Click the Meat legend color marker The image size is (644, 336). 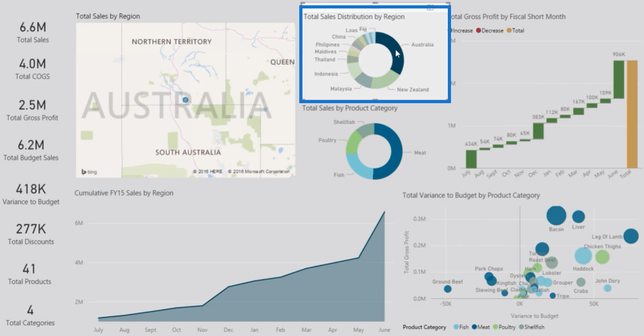(474, 327)
